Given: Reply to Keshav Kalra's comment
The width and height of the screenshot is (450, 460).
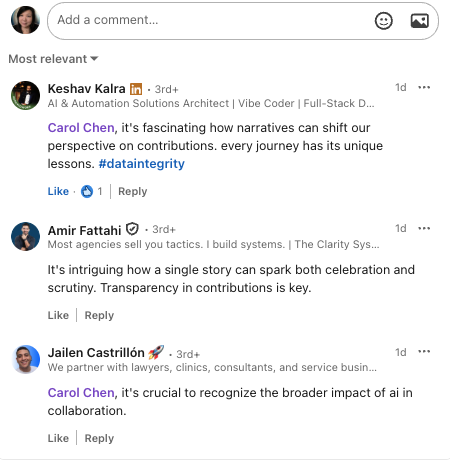Looking at the screenshot, I should point(133,191).
